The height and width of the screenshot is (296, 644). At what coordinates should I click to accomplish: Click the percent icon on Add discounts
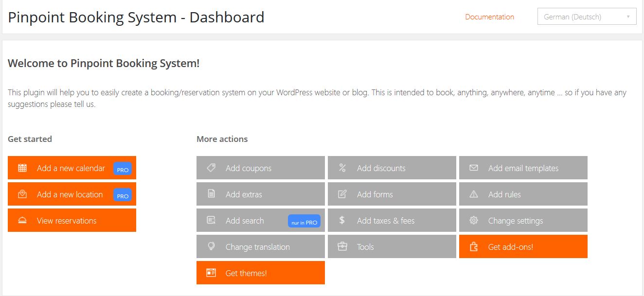(x=342, y=168)
